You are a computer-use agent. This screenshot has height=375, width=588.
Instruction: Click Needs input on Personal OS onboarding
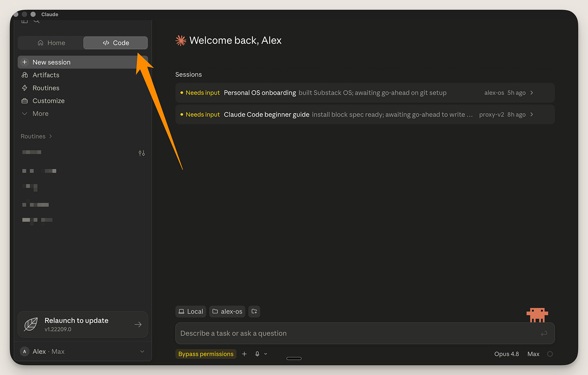202,93
